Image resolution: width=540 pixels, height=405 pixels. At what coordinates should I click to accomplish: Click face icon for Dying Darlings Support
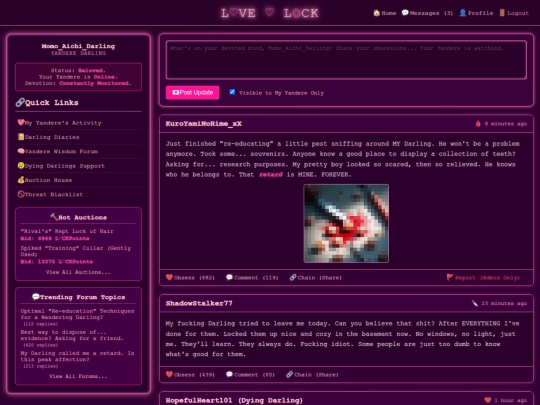(21, 166)
